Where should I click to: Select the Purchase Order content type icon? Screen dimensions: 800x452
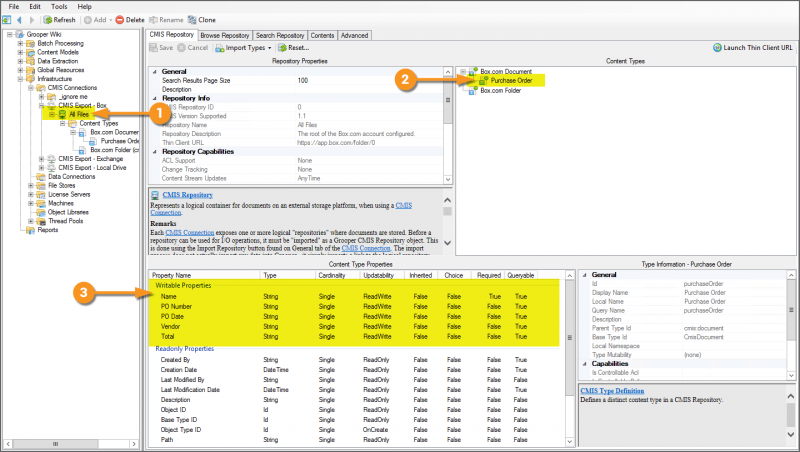483,80
